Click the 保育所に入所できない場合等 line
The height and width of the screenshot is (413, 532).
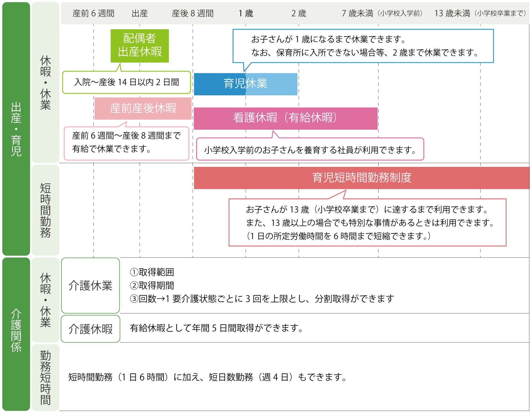click(x=365, y=52)
